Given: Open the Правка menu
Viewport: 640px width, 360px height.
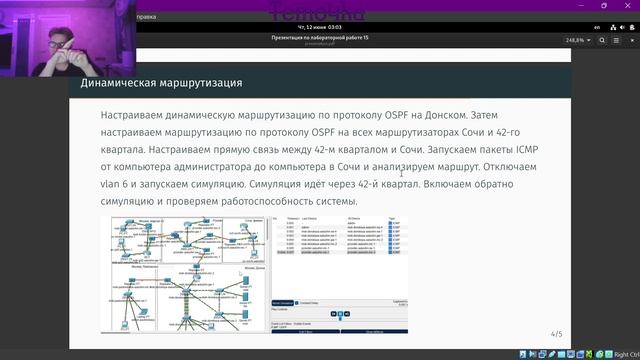Looking at the screenshot, I should pos(146,17).
